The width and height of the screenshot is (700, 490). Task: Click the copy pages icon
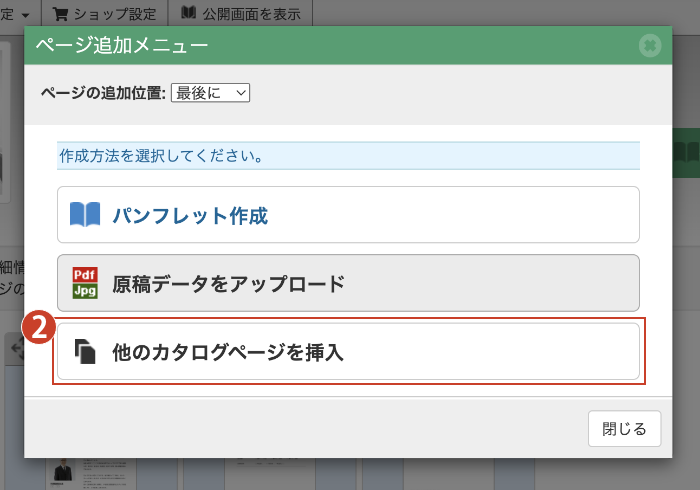pyautogui.click(x=86, y=351)
